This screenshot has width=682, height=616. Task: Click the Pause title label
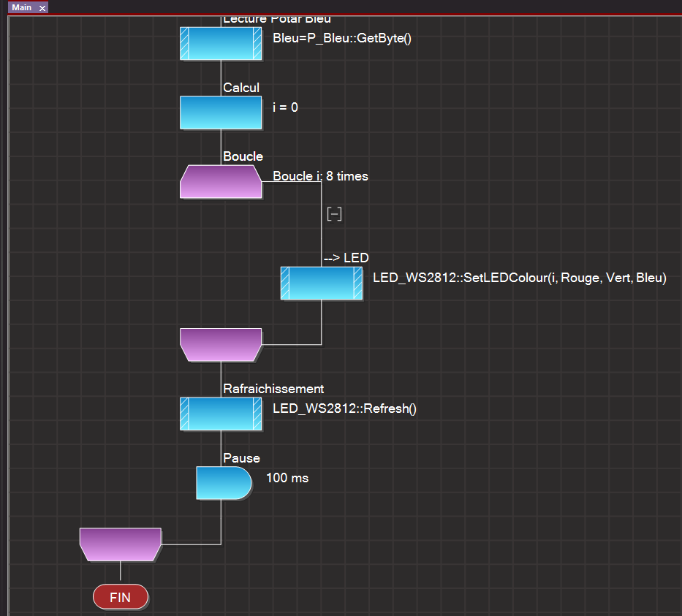(x=241, y=458)
